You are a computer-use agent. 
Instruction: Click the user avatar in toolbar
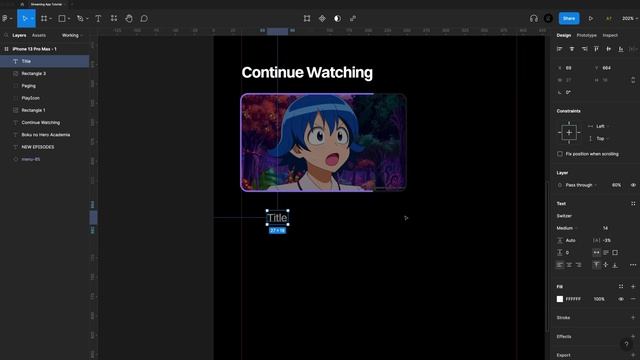[548, 18]
